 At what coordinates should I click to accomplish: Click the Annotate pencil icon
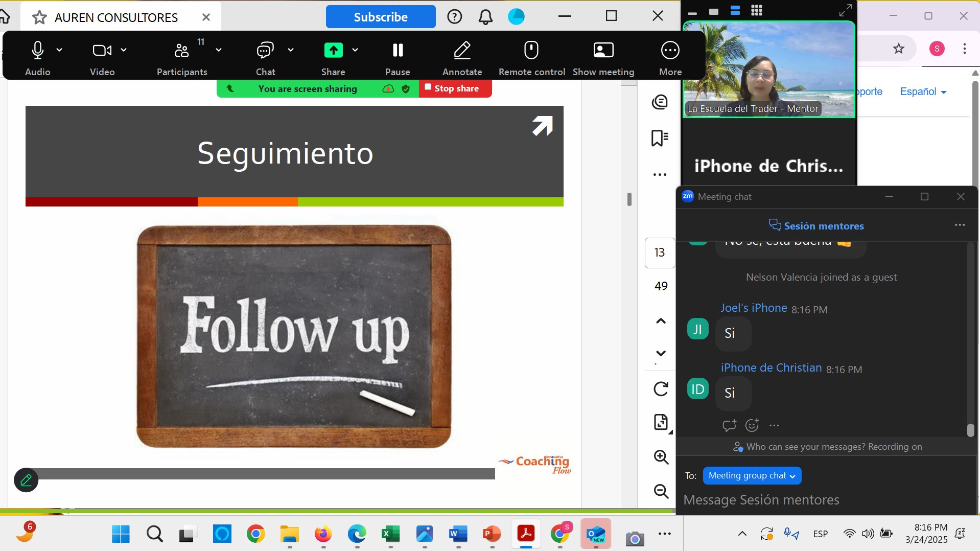coord(462,51)
